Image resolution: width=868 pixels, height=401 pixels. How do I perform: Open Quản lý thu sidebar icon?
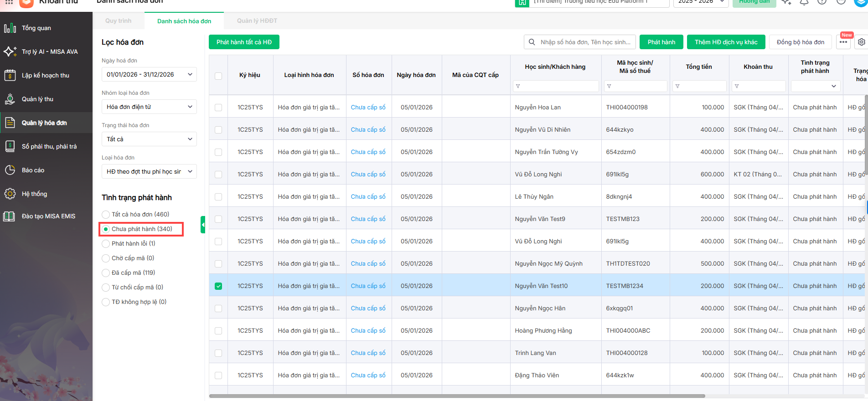(x=10, y=99)
